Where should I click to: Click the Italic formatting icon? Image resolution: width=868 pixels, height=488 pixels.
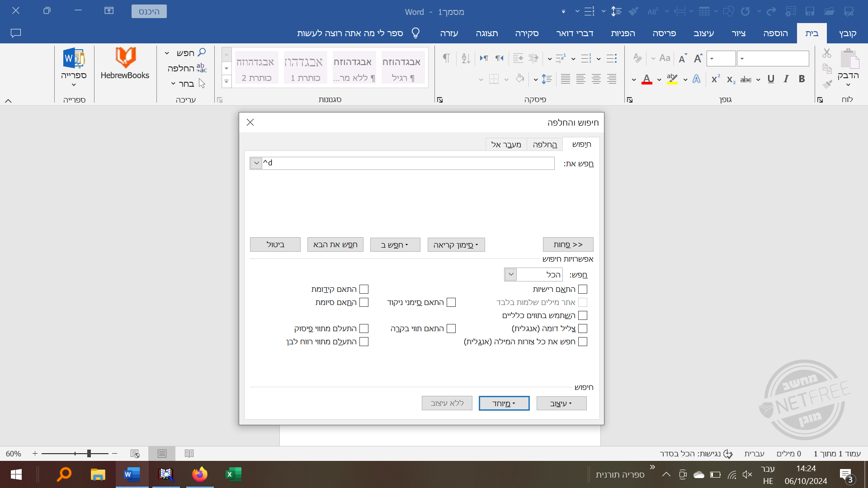click(x=786, y=79)
